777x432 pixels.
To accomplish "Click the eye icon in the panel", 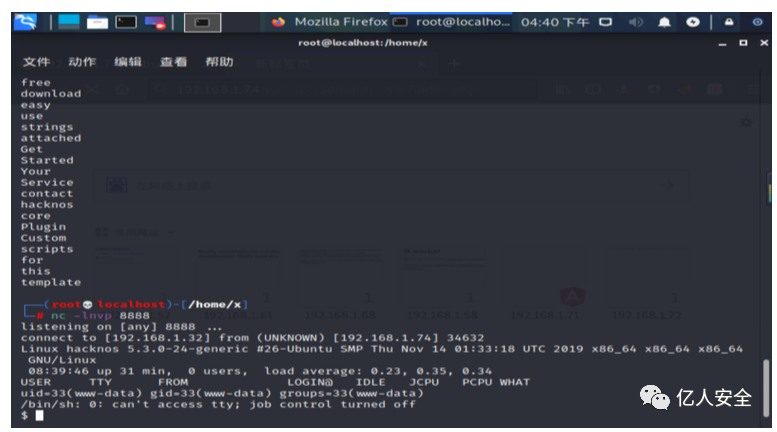I will pyautogui.click(x=757, y=22).
